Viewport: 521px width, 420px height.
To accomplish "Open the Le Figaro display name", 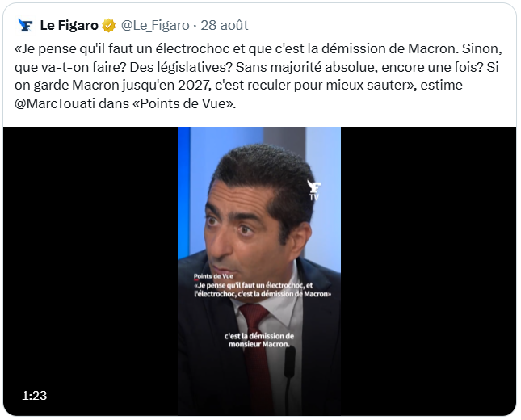I will (x=69, y=25).
